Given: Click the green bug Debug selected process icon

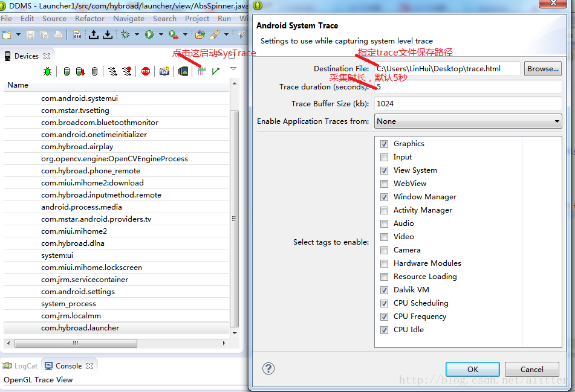Looking at the screenshot, I should pyautogui.click(x=47, y=71).
